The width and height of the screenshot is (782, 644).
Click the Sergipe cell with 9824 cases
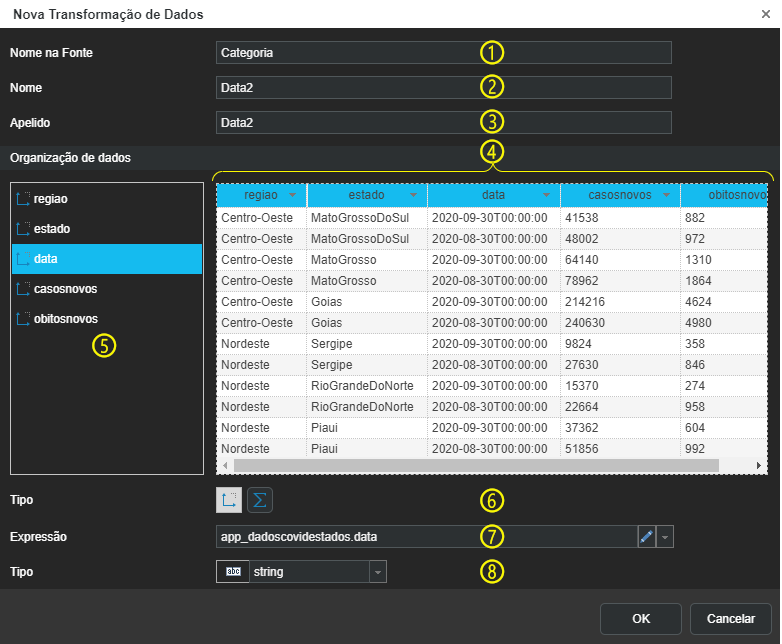[367, 344]
